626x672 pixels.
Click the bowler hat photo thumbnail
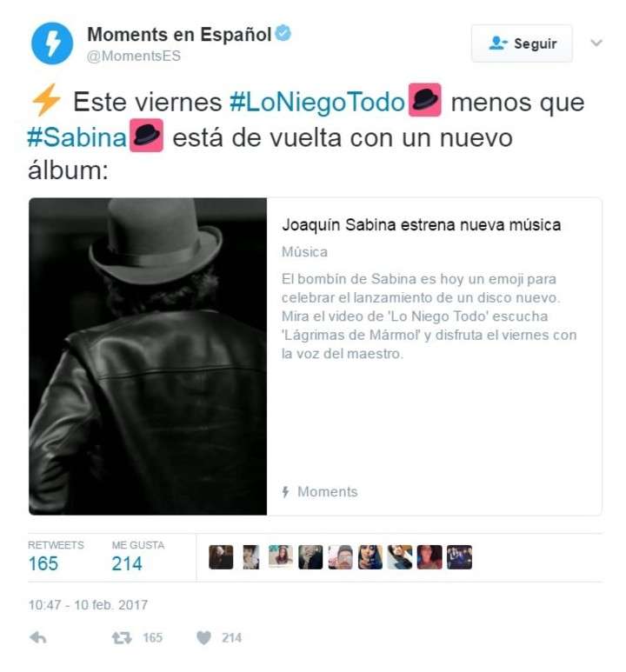(x=148, y=356)
